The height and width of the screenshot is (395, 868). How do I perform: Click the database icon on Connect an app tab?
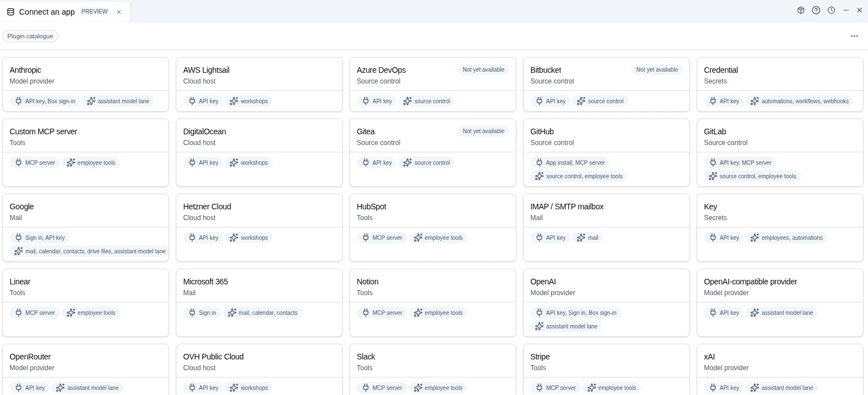pos(11,12)
